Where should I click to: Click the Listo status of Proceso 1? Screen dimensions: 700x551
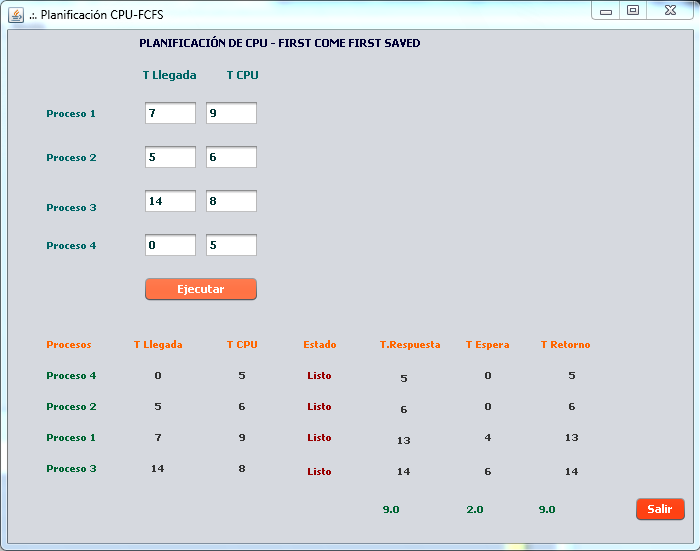pyautogui.click(x=319, y=438)
